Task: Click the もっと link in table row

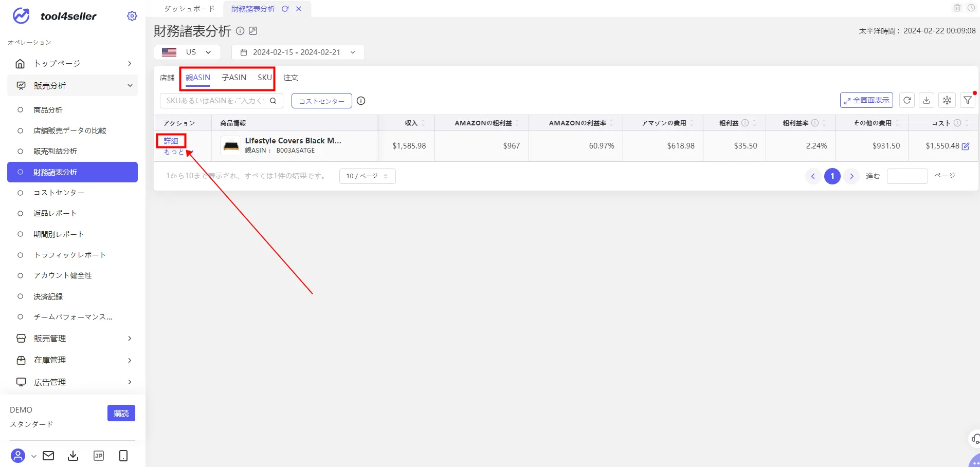Action: 174,152
